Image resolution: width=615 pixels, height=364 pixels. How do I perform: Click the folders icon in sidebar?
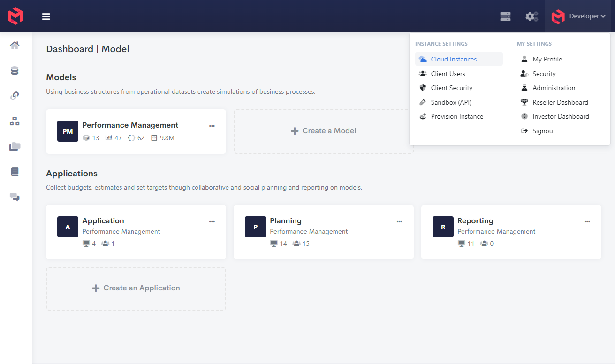pyautogui.click(x=15, y=147)
